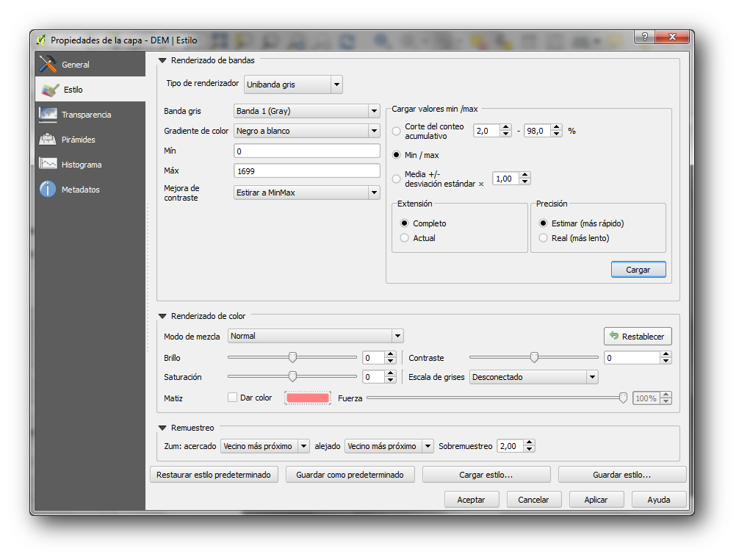The height and width of the screenshot is (560, 739).
Task: Open Tipo de renderizador dropdown
Action: point(293,85)
